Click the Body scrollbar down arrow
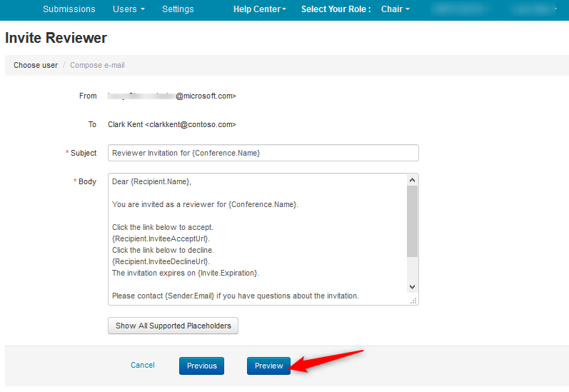The image size is (569, 392). pyautogui.click(x=412, y=287)
